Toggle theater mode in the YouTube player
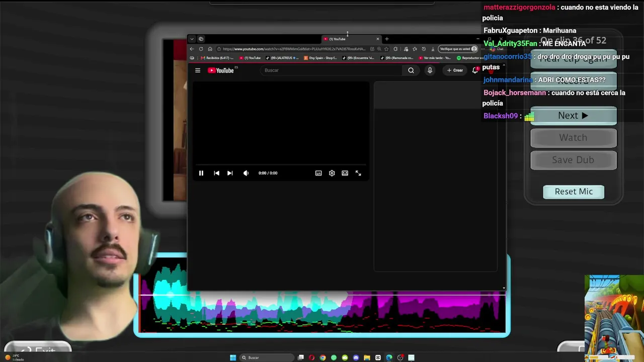The height and width of the screenshot is (362, 644). 345,173
